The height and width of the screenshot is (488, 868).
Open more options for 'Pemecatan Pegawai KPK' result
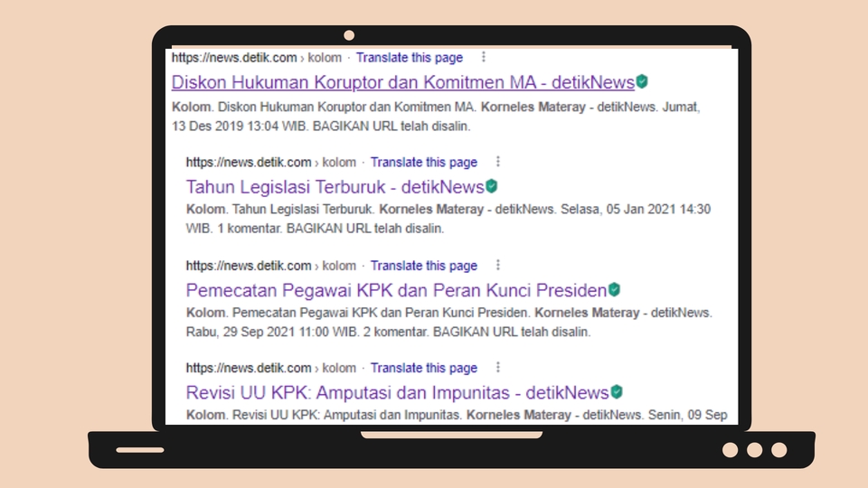[x=498, y=265]
